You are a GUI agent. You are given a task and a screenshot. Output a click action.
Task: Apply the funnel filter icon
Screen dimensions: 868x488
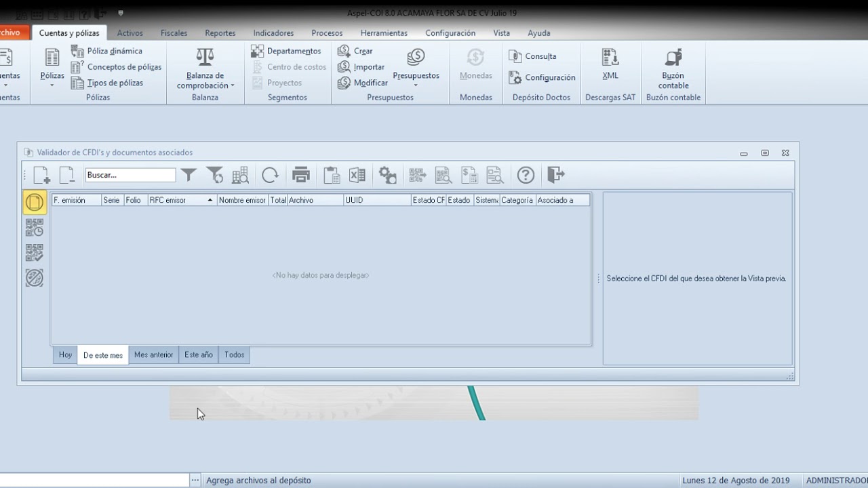pyautogui.click(x=189, y=175)
